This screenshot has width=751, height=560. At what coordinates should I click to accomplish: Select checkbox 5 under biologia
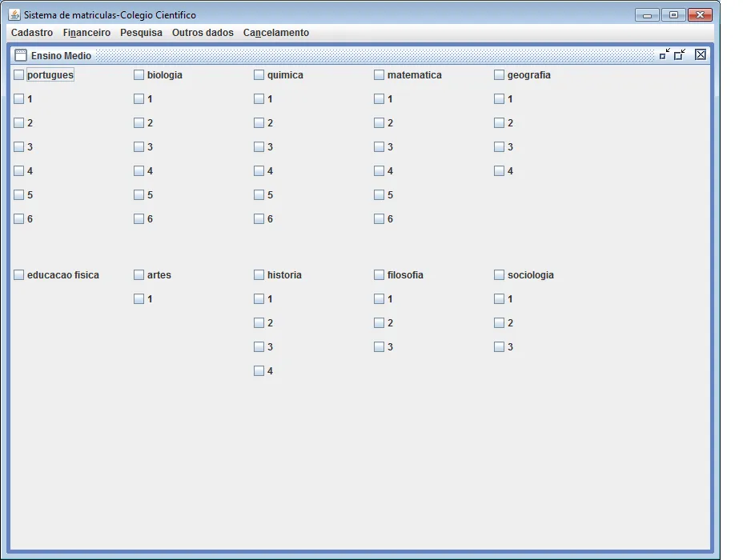tap(139, 195)
